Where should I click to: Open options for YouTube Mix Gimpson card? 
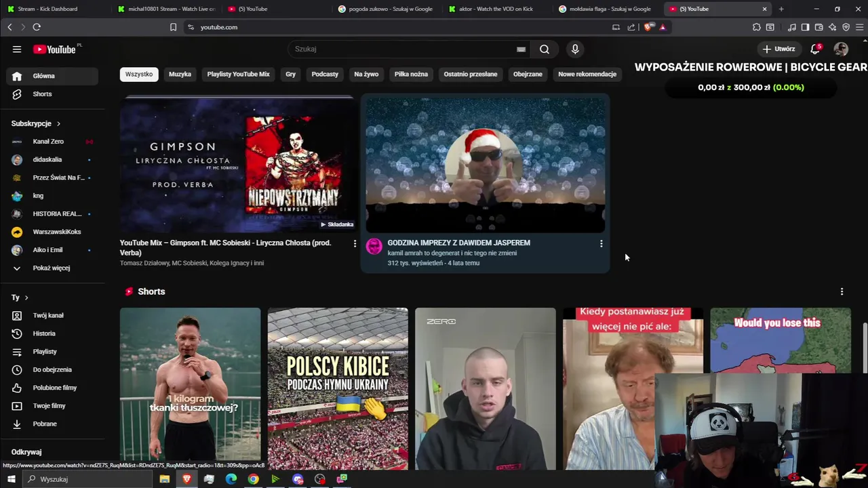tap(355, 243)
